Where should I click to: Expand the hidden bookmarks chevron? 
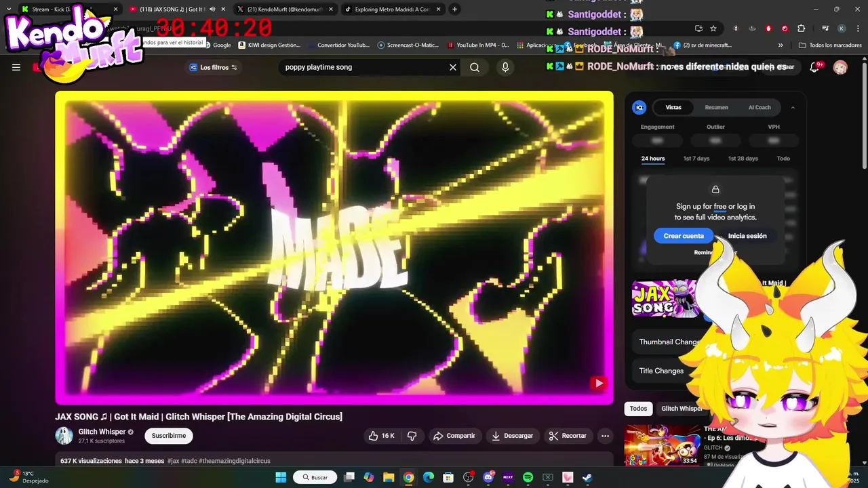click(781, 45)
